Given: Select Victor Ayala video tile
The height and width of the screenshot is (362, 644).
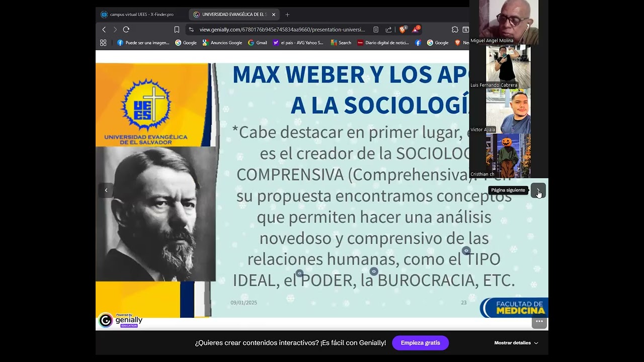Looking at the screenshot, I should click(x=508, y=111).
